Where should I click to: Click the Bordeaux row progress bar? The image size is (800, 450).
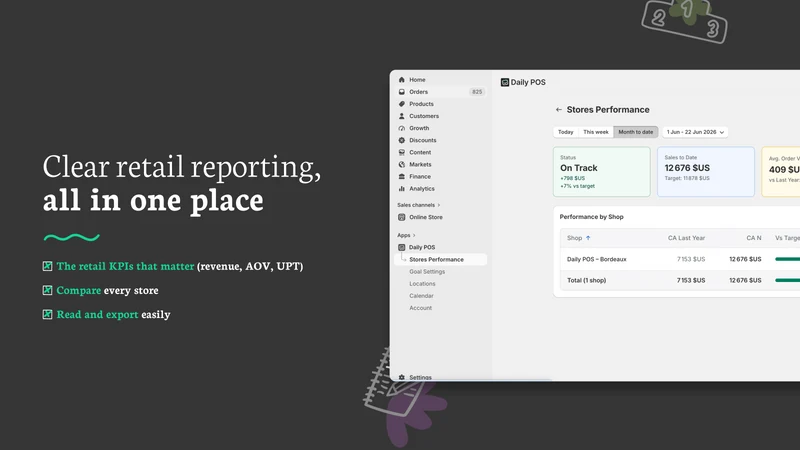[x=787, y=259]
